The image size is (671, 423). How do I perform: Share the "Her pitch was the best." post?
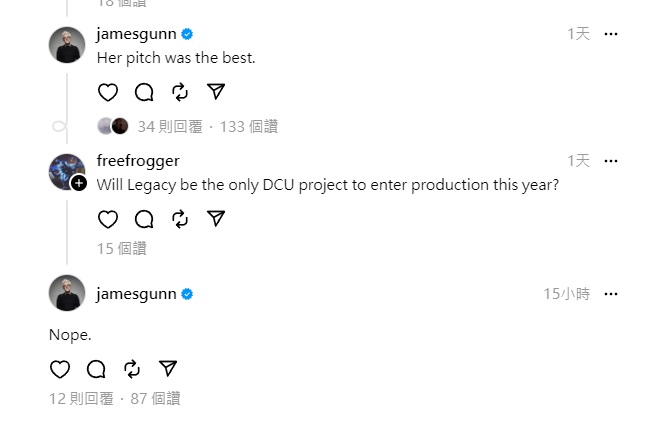point(216,92)
